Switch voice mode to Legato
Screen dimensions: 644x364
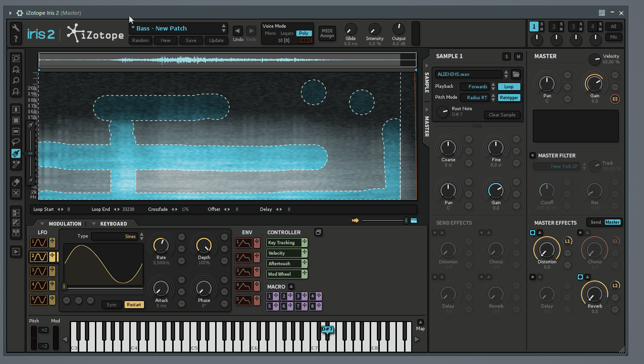point(287,33)
